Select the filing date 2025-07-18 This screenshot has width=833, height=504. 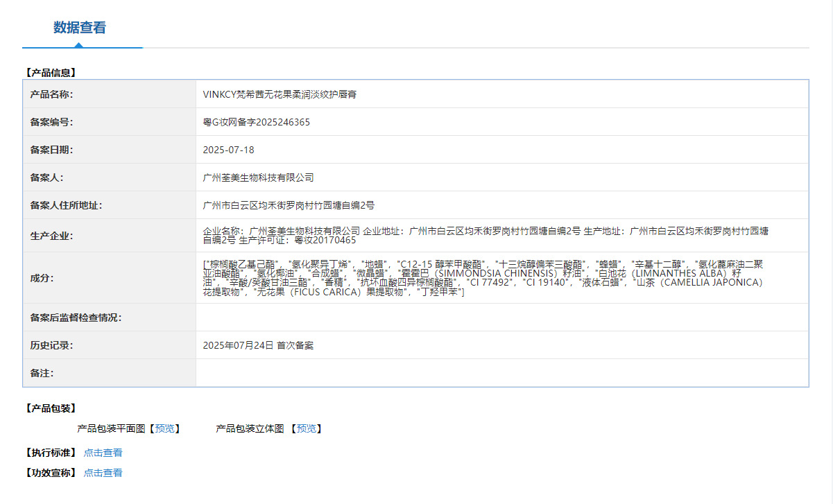[228, 150]
